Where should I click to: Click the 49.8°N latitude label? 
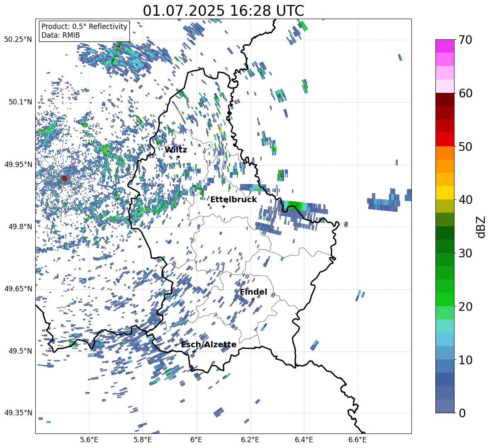20,227
